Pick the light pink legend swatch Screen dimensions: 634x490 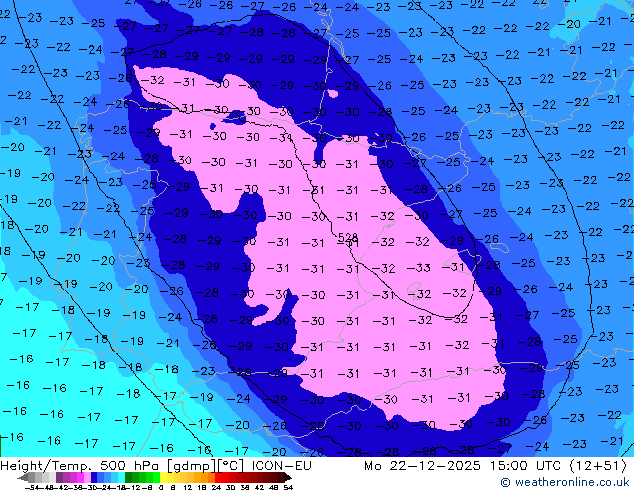pyautogui.click(x=87, y=477)
